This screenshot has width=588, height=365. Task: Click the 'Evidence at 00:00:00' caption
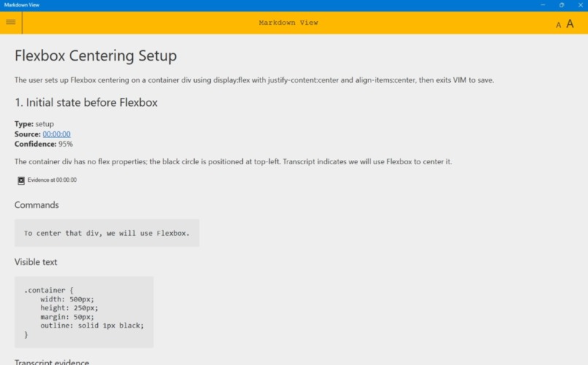(x=52, y=180)
